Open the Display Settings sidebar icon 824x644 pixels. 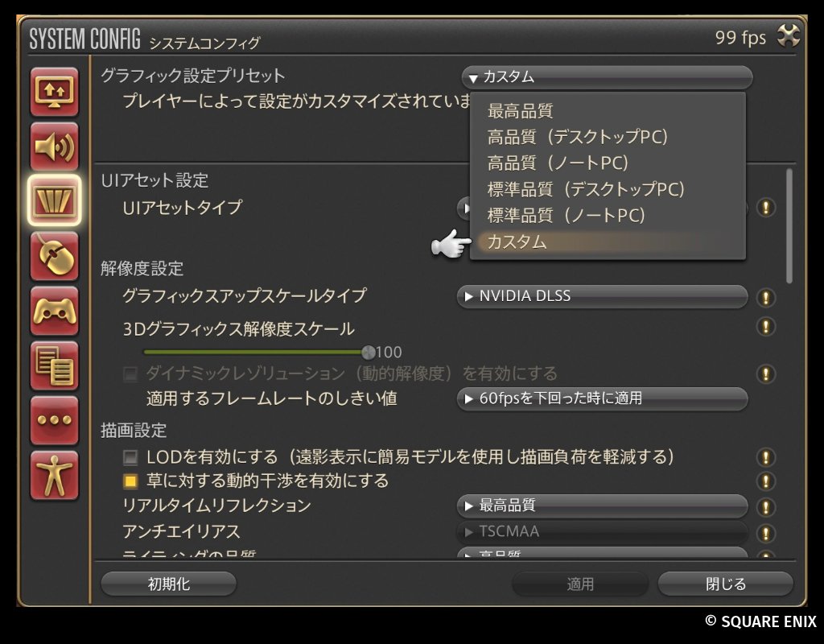pos(54,92)
